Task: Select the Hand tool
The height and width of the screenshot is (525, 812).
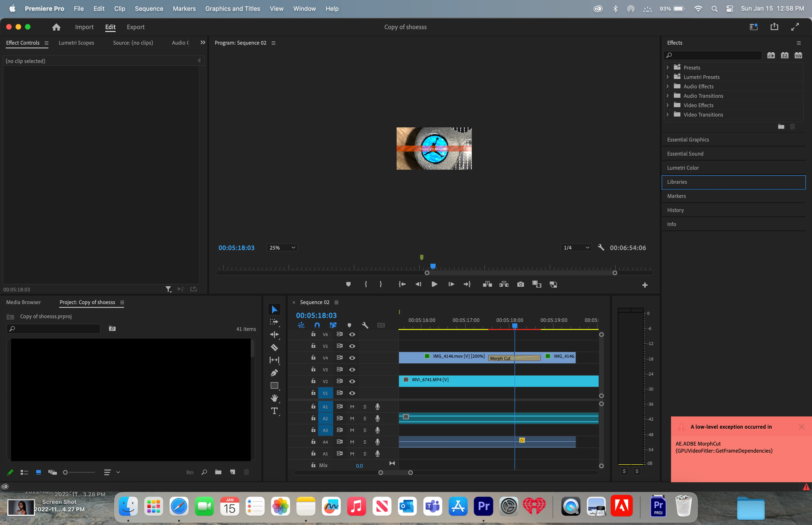Action: tap(274, 398)
